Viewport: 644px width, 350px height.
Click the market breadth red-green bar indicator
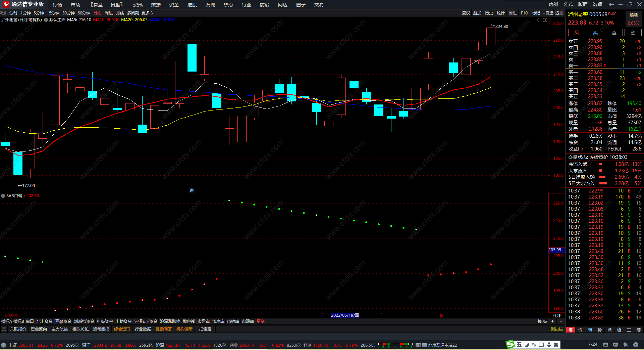(x=395, y=345)
